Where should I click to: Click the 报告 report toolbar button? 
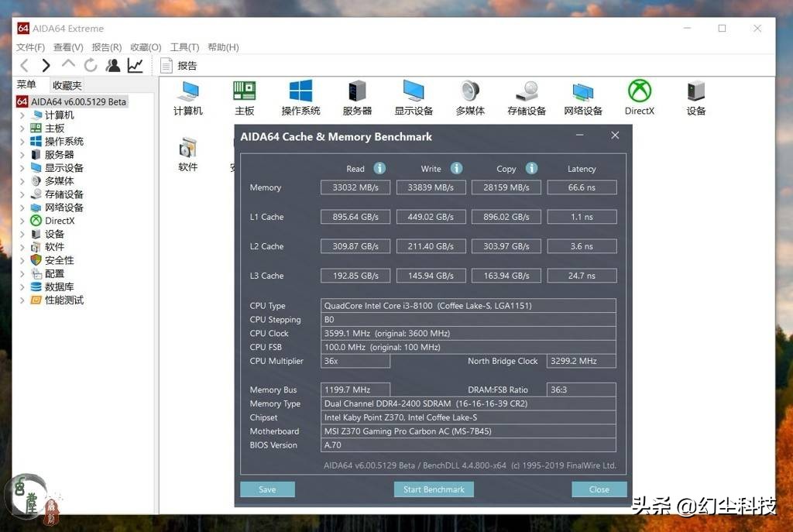click(179, 65)
